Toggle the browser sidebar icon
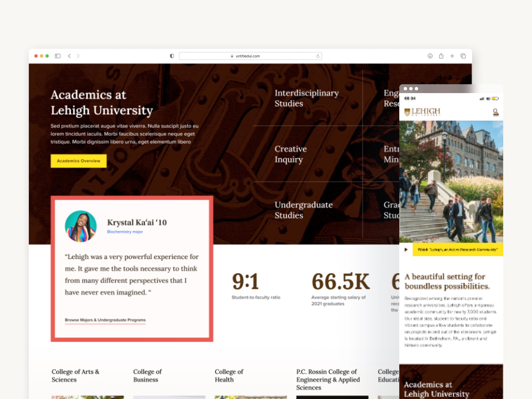 click(58, 56)
